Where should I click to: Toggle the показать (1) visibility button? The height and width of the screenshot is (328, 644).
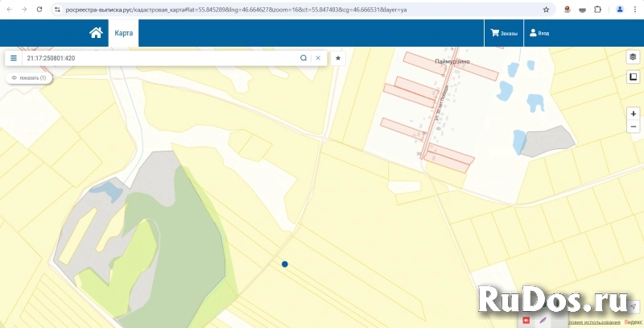click(x=29, y=78)
